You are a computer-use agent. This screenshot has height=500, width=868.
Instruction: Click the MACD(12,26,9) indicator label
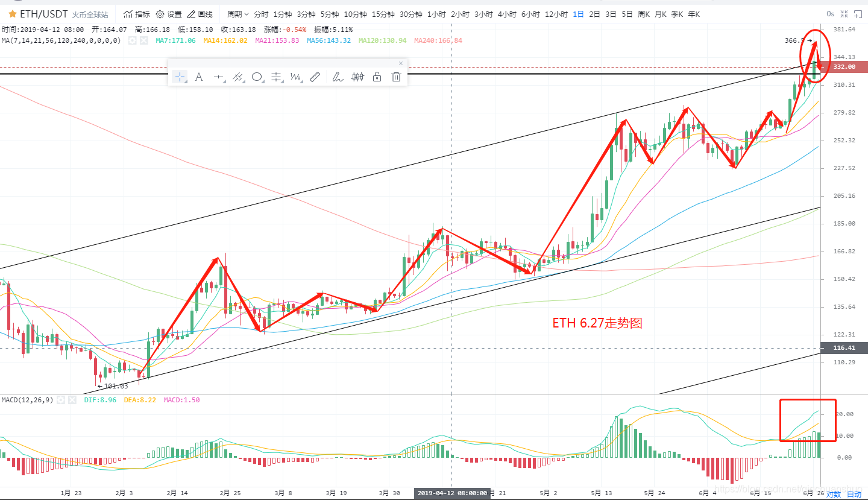(x=27, y=400)
